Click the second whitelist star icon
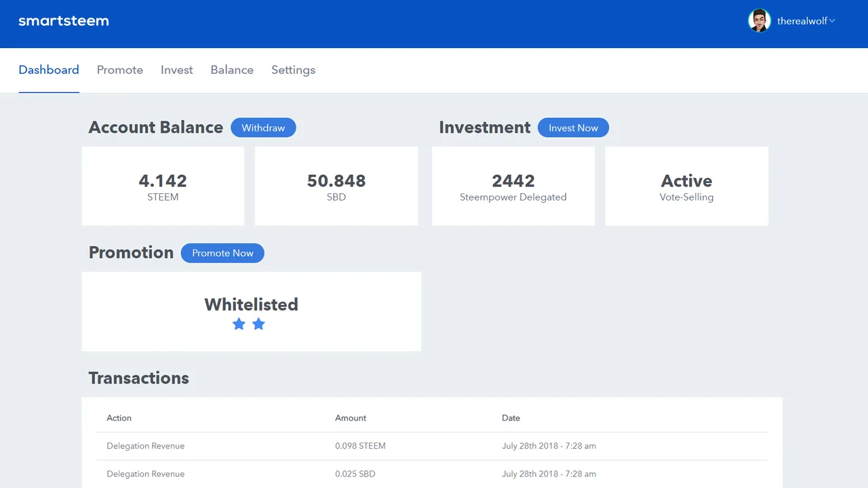Image resolution: width=868 pixels, height=488 pixels. [x=258, y=324]
